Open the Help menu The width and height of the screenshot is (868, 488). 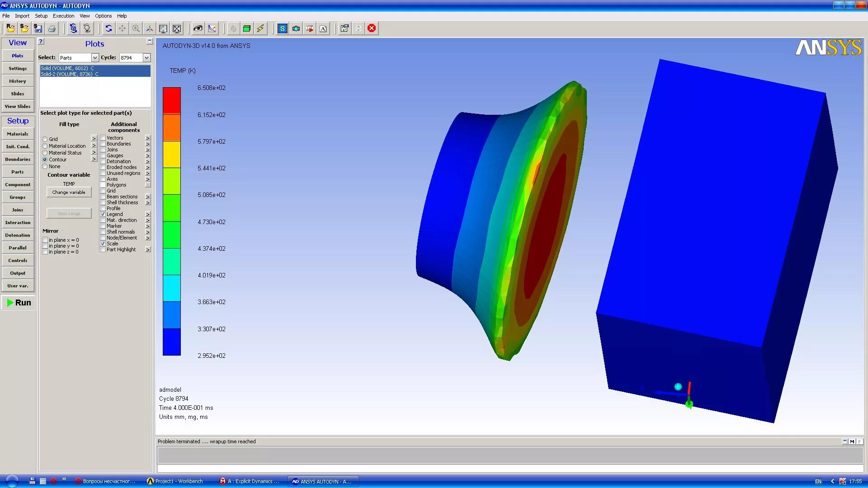click(x=122, y=16)
